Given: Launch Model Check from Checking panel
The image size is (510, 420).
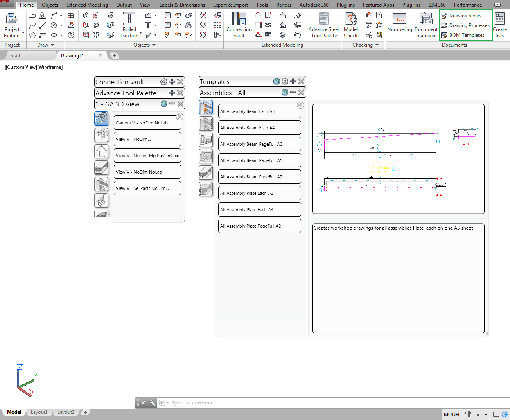Looking at the screenshot, I should 351,25.
